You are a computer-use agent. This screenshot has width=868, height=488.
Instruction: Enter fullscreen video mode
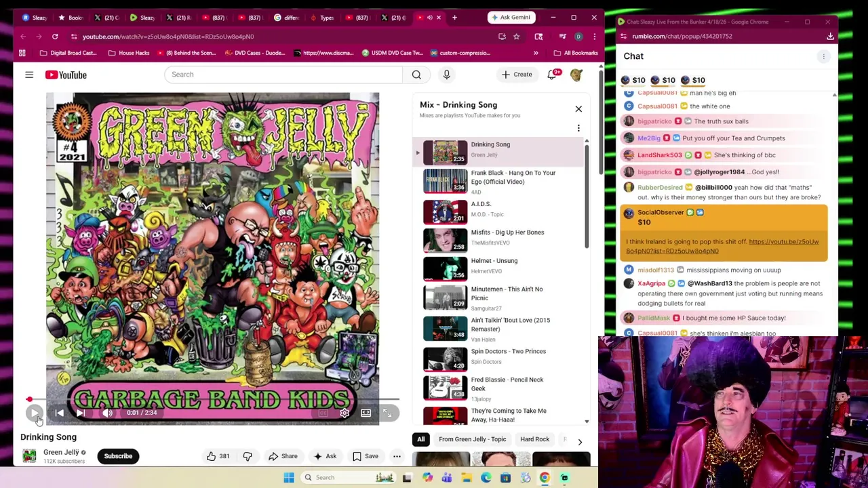coord(387,413)
